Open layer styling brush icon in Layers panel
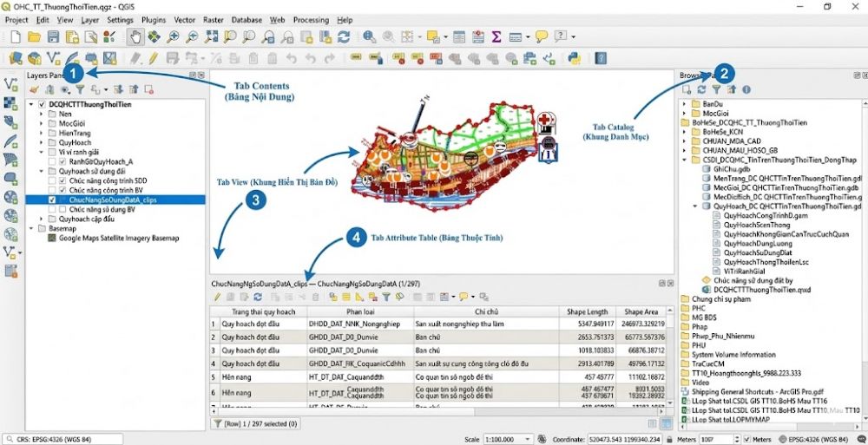868x445 pixels. [35, 89]
